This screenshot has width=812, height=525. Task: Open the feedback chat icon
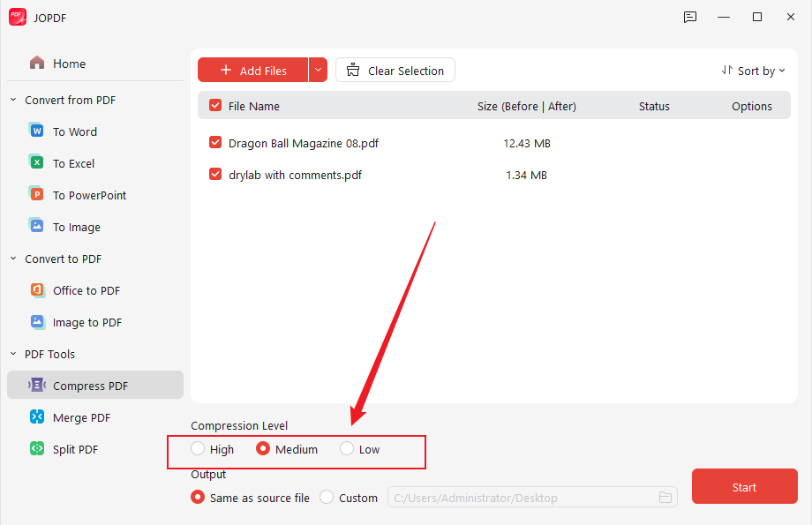[x=689, y=17]
